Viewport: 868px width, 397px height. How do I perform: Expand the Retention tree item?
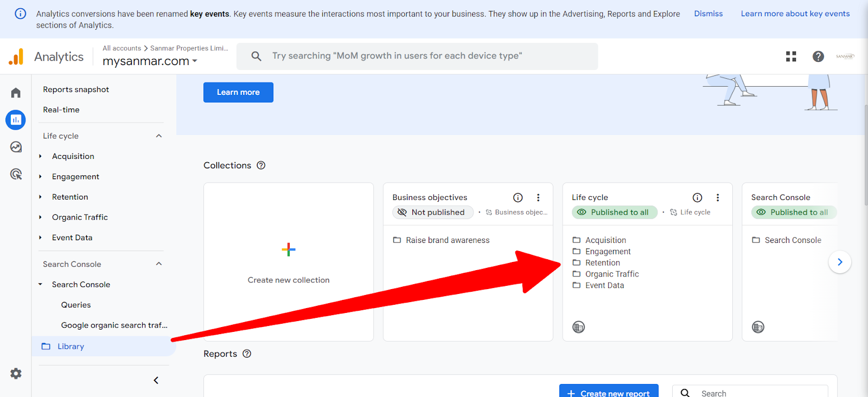point(40,197)
